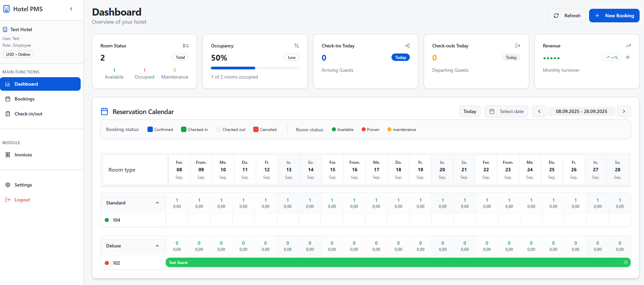Click the Check-outs Today exit icon
This screenshot has height=285, width=644.
(518, 46)
